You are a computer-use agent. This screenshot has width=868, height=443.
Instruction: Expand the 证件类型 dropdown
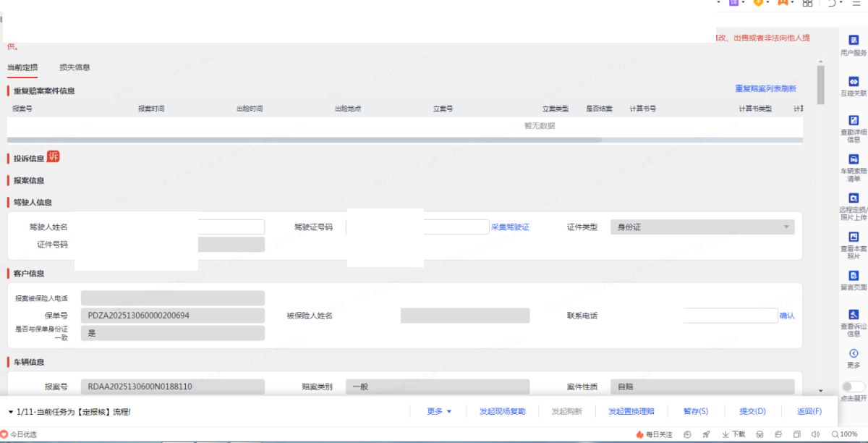point(786,227)
